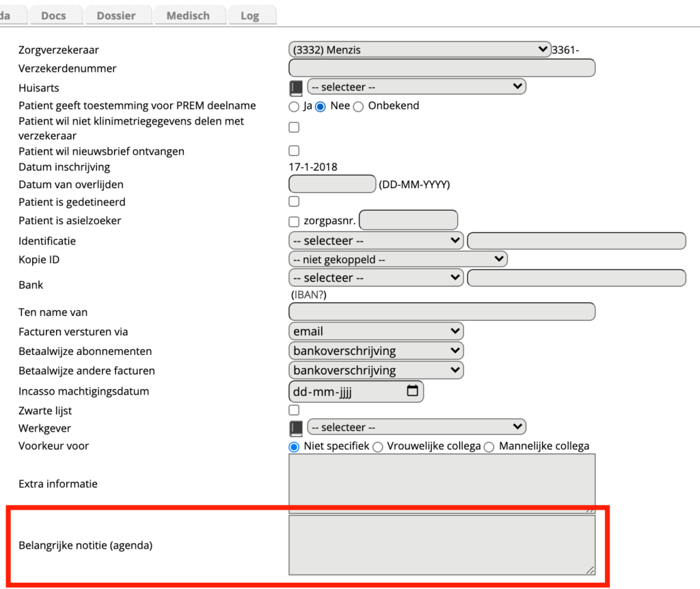Go to the Log tab
This screenshot has width=700, height=589.
[250, 15]
